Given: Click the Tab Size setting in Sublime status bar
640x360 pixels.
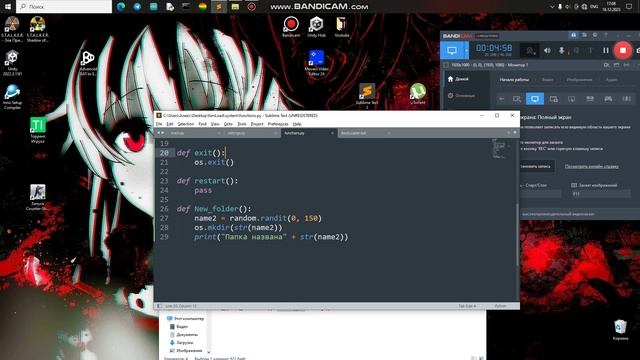Looking at the screenshot, I should click(x=467, y=306).
